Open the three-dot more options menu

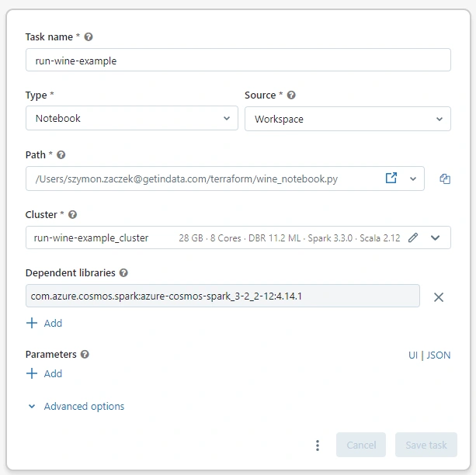pyautogui.click(x=318, y=445)
